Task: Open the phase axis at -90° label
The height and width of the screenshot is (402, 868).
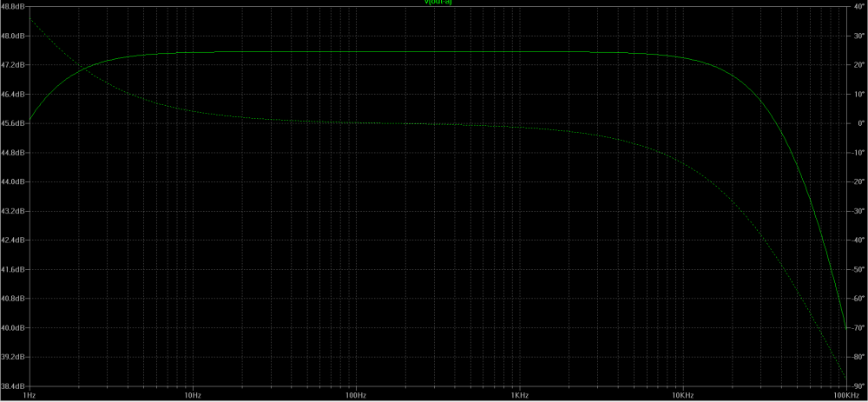Action: pyautogui.click(x=857, y=386)
